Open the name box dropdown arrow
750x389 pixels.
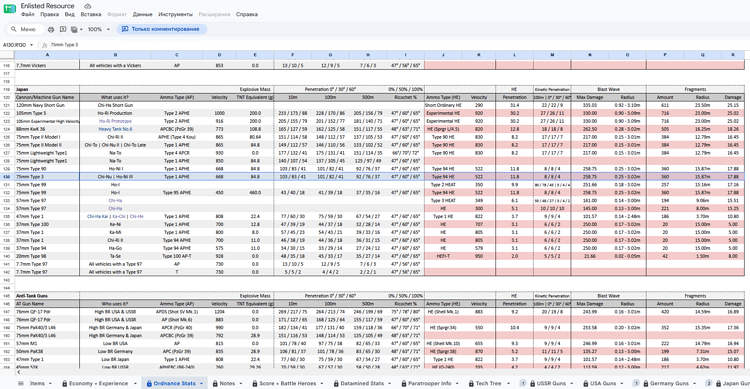[32, 45]
